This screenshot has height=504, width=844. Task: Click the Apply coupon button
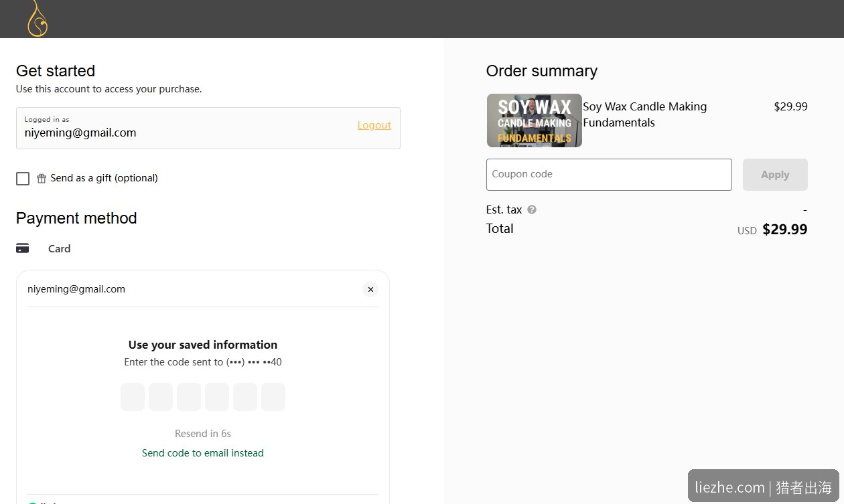point(775,175)
